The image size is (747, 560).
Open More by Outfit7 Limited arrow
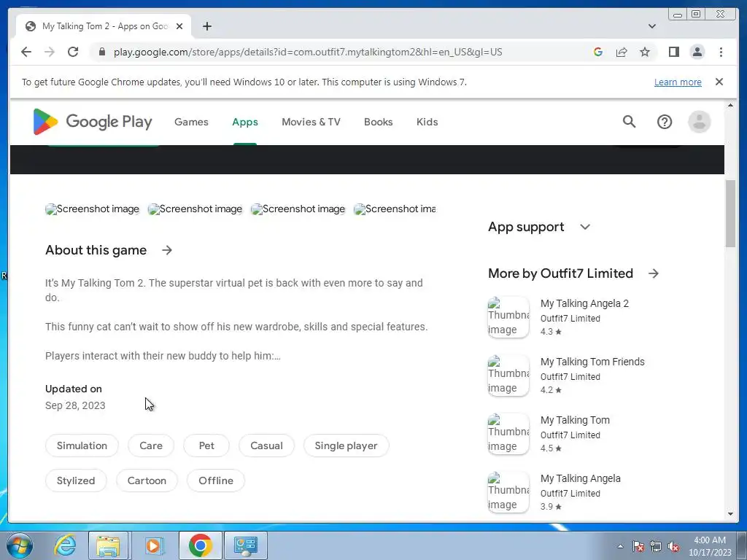pos(654,273)
